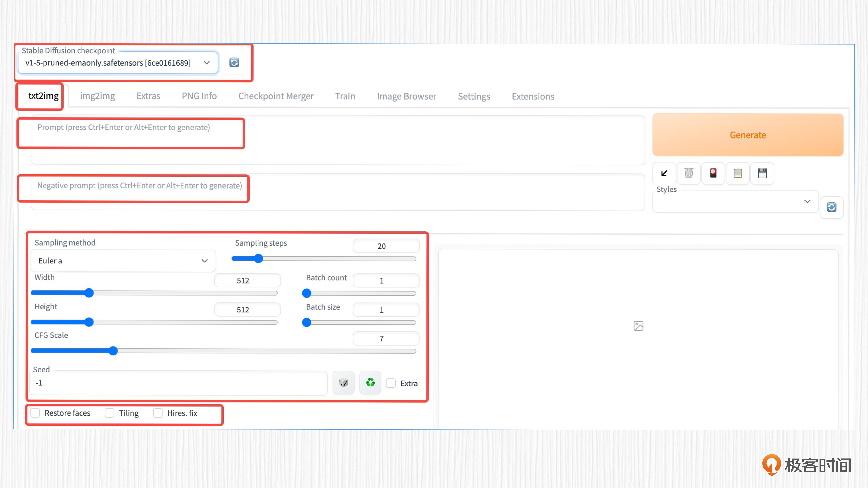Check the Extra seed options box
The image size is (868, 488).
tap(391, 383)
